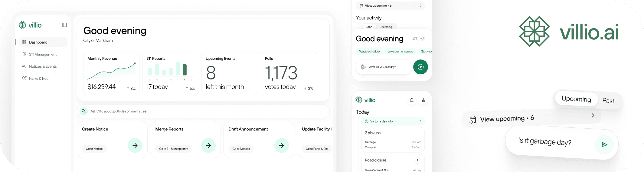Open the profile with the person icon
Image resolution: width=644 pixels, height=172 pixels.
(x=423, y=100)
